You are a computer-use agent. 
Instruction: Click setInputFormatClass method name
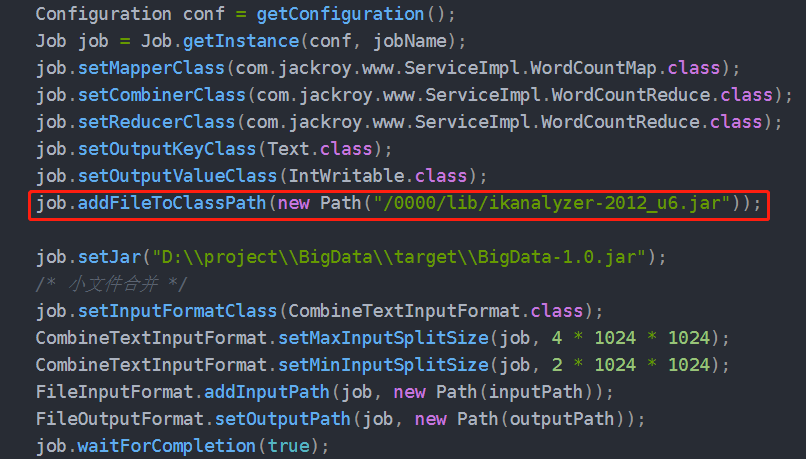(x=177, y=311)
